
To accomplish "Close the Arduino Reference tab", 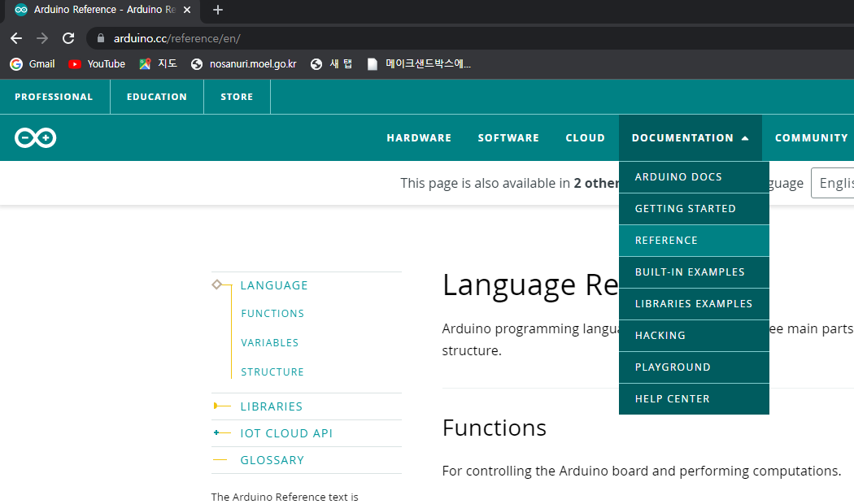I will click(x=187, y=10).
